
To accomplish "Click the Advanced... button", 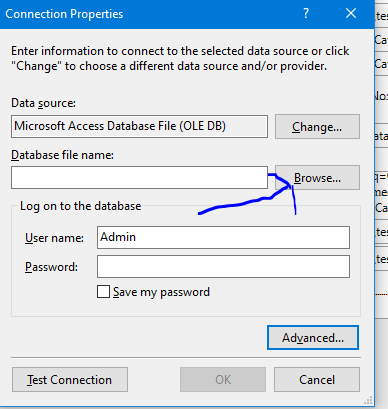I will point(313,338).
